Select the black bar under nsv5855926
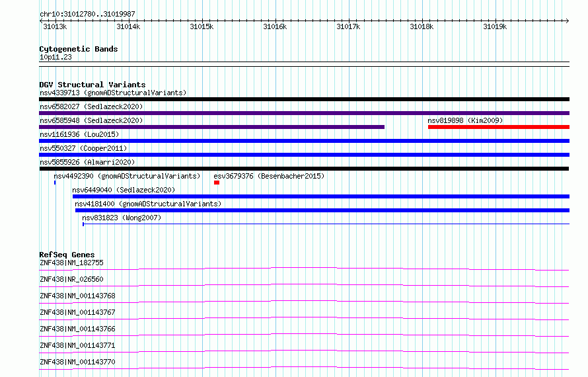588x377 pixels. [304, 169]
